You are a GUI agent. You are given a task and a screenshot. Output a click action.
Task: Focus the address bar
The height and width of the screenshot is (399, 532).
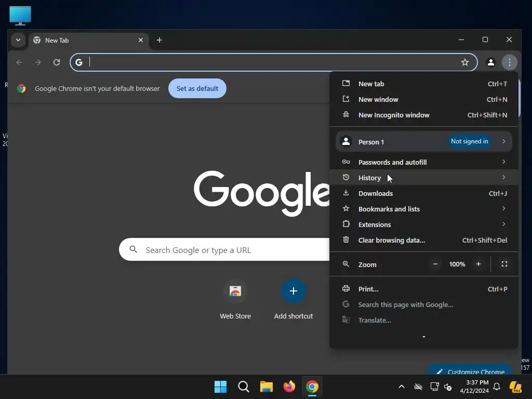pyautogui.click(x=273, y=62)
